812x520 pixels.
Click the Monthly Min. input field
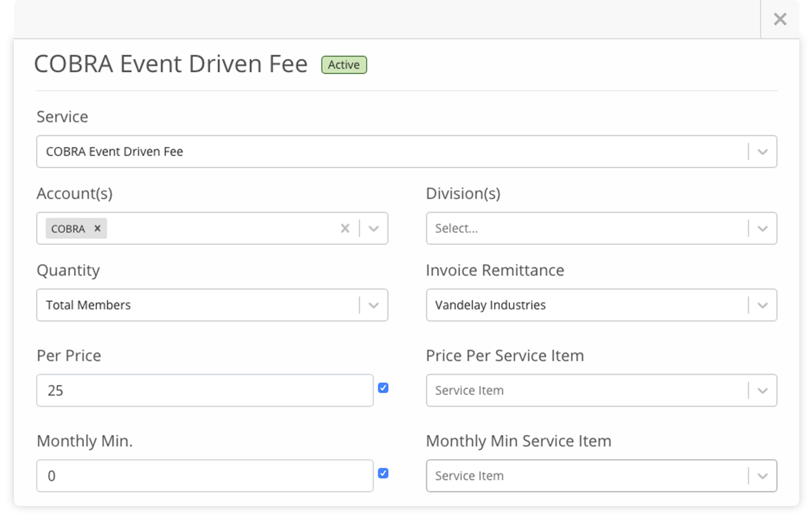pyautogui.click(x=205, y=476)
